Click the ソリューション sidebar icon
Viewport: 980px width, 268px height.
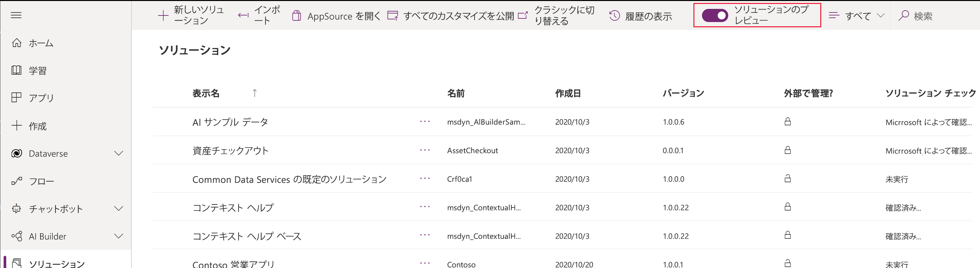(16, 263)
